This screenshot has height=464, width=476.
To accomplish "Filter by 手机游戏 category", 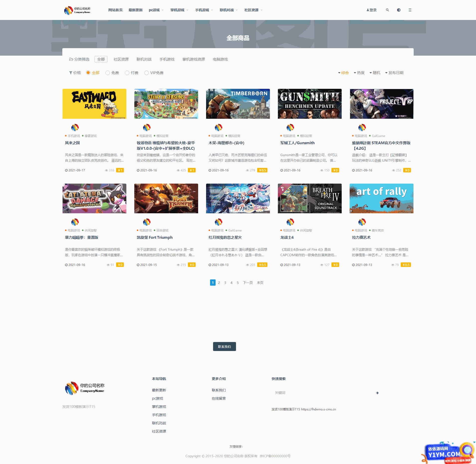I will tap(167, 59).
